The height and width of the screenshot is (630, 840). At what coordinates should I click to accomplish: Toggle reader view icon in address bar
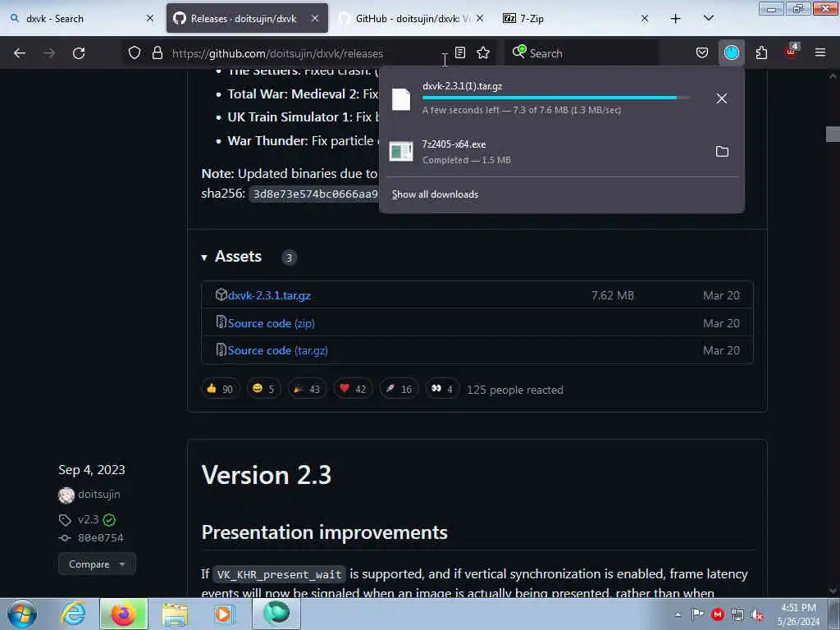click(x=459, y=52)
